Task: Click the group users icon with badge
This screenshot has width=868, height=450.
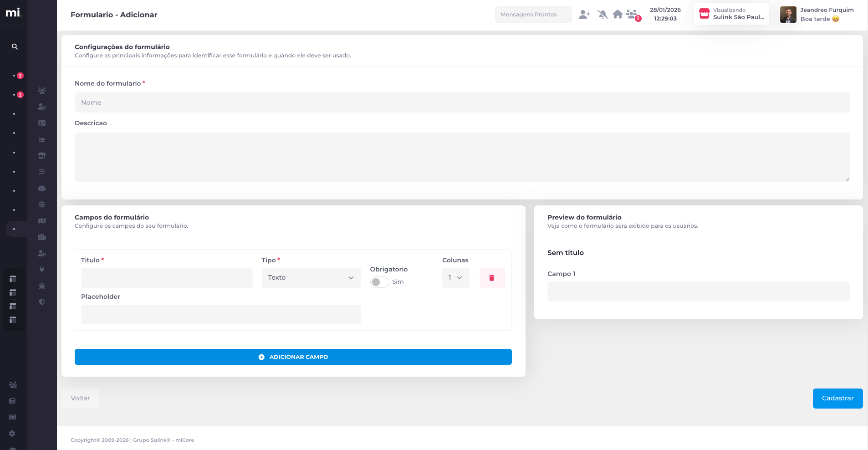Action: [632, 15]
